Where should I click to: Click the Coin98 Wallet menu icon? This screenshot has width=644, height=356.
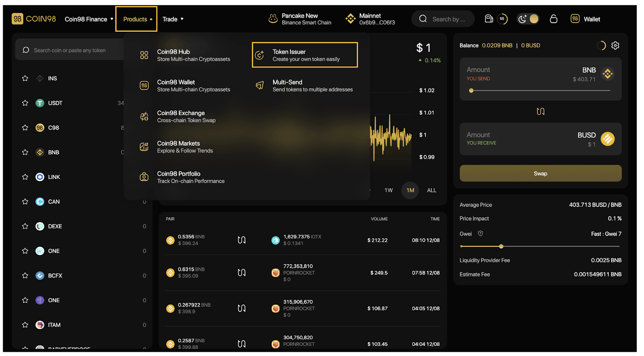[x=144, y=85]
